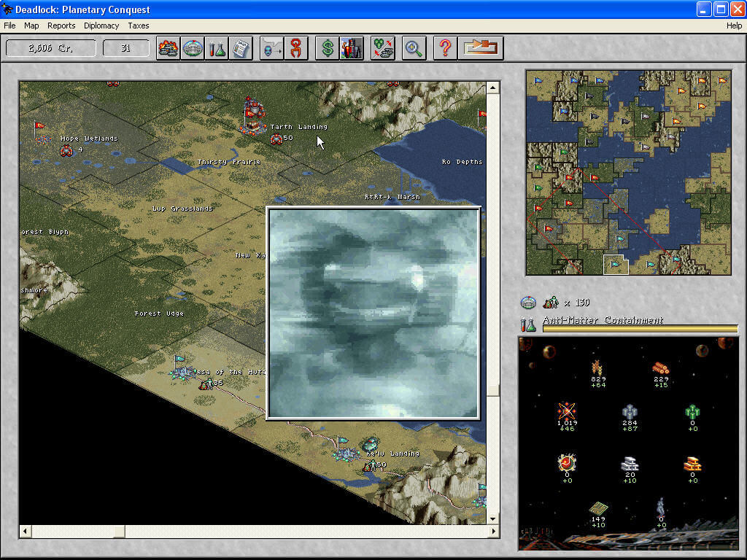
Task: Open the Help menu
Action: click(x=734, y=26)
